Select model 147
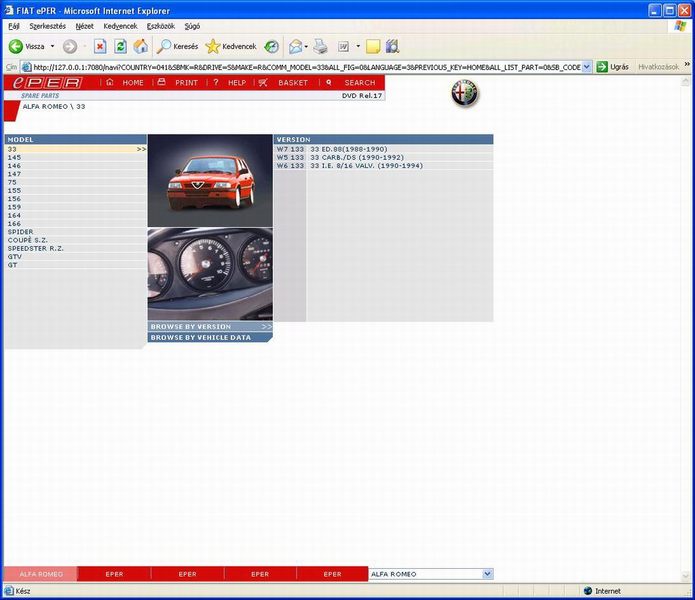Screen dimensions: 695x600 tap(75, 174)
